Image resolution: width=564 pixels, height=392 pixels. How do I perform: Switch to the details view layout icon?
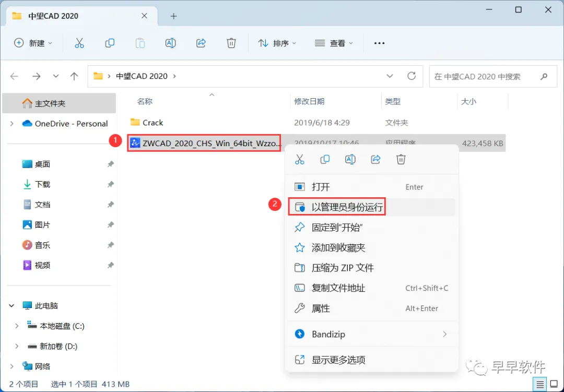point(540,385)
